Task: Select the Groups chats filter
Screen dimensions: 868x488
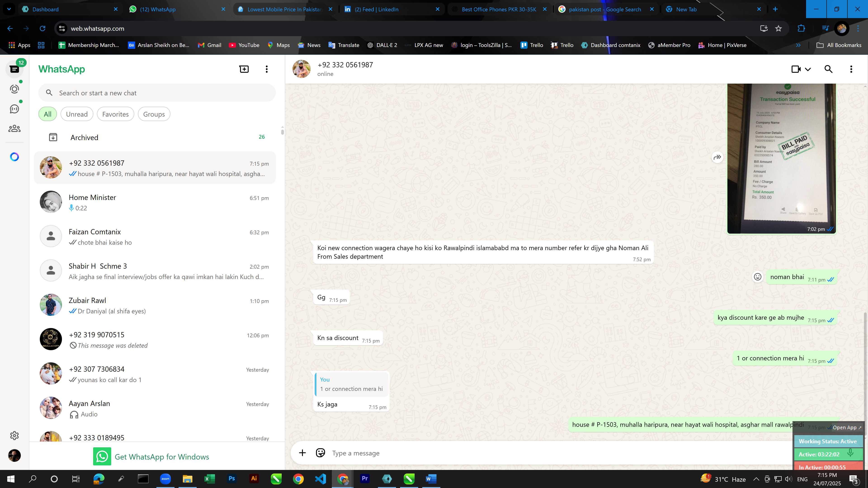Action: point(154,114)
